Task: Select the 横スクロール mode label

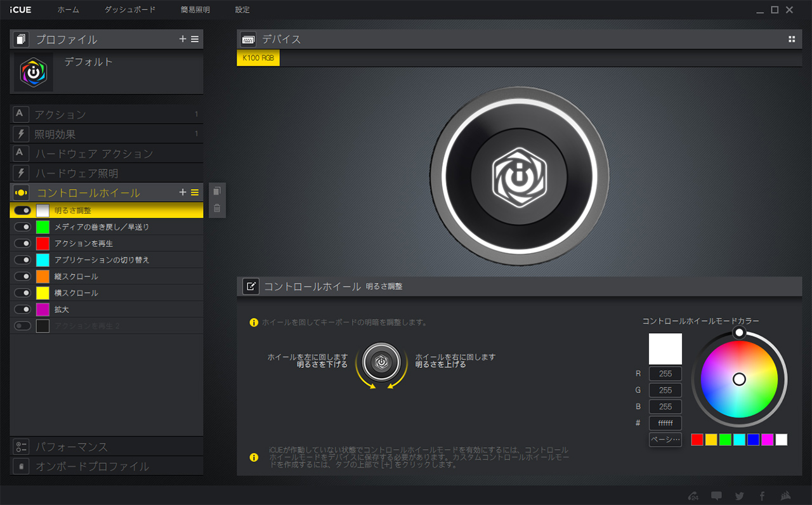Action: 76,293
